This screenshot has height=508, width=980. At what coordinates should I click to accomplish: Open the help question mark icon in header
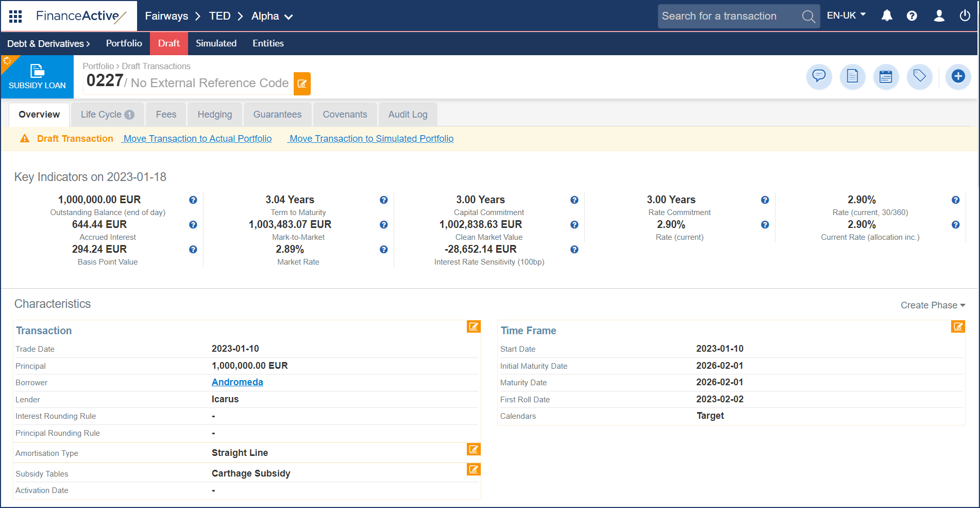pyautogui.click(x=911, y=16)
